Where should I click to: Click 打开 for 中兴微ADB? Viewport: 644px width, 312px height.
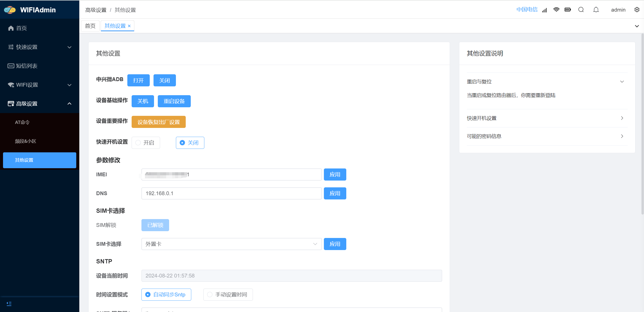pyautogui.click(x=138, y=80)
